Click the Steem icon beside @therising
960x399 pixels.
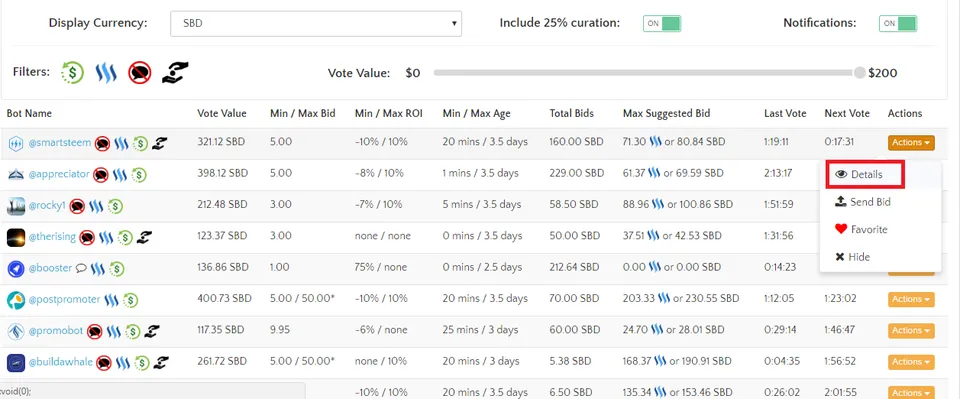pos(106,237)
